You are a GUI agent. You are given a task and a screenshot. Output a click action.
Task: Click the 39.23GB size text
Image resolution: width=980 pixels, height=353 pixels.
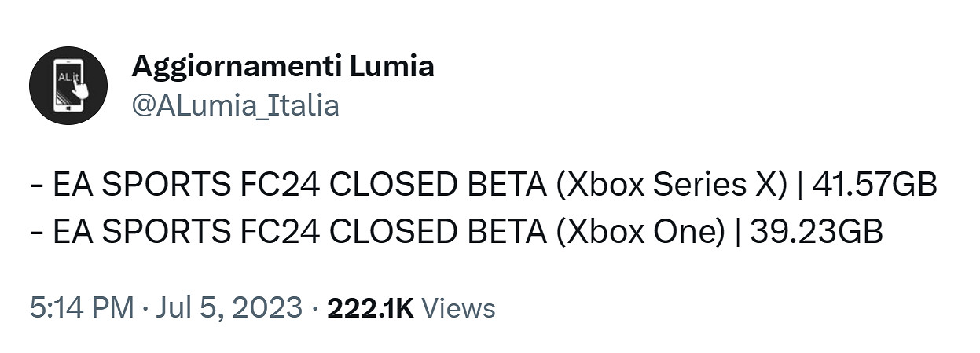pyautogui.click(x=817, y=232)
